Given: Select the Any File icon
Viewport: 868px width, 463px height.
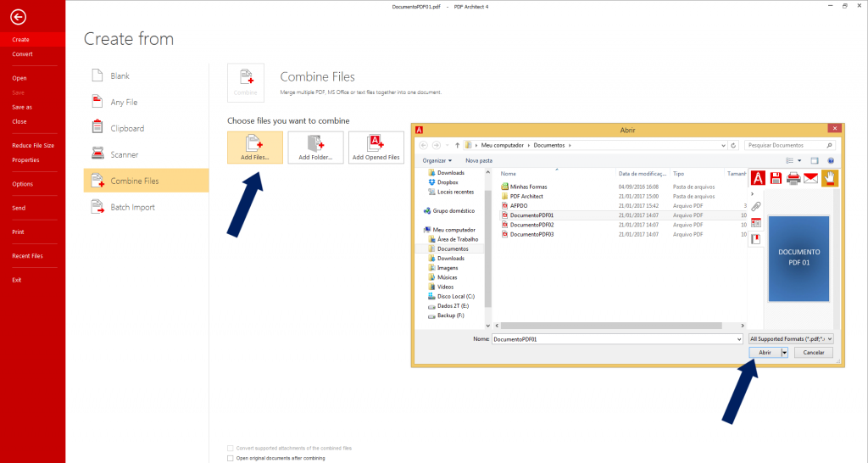Looking at the screenshot, I should 97,102.
